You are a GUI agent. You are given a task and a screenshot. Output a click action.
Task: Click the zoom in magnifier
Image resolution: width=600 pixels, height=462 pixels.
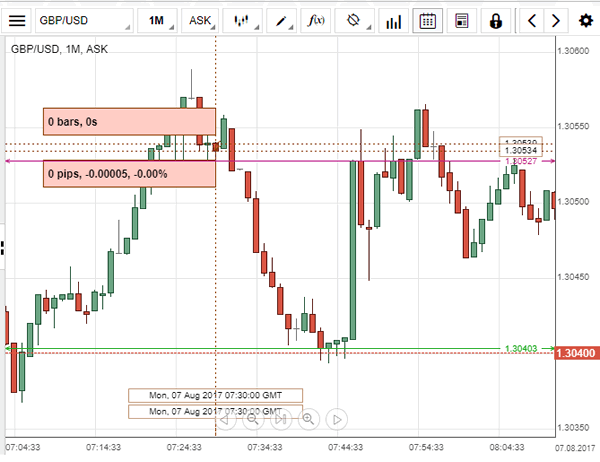click(308, 420)
